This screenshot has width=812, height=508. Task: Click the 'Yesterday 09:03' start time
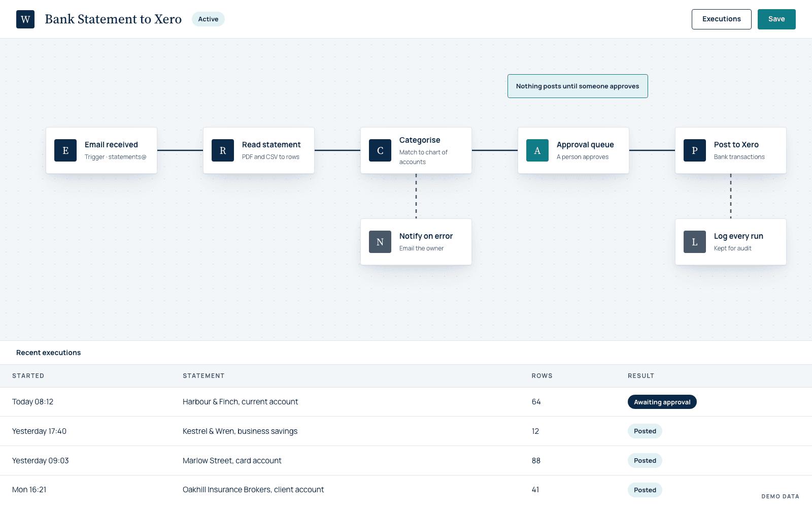(x=40, y=461)
